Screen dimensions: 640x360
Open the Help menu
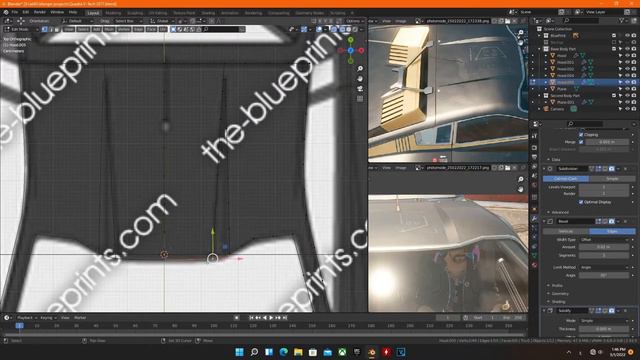point(73,12)
